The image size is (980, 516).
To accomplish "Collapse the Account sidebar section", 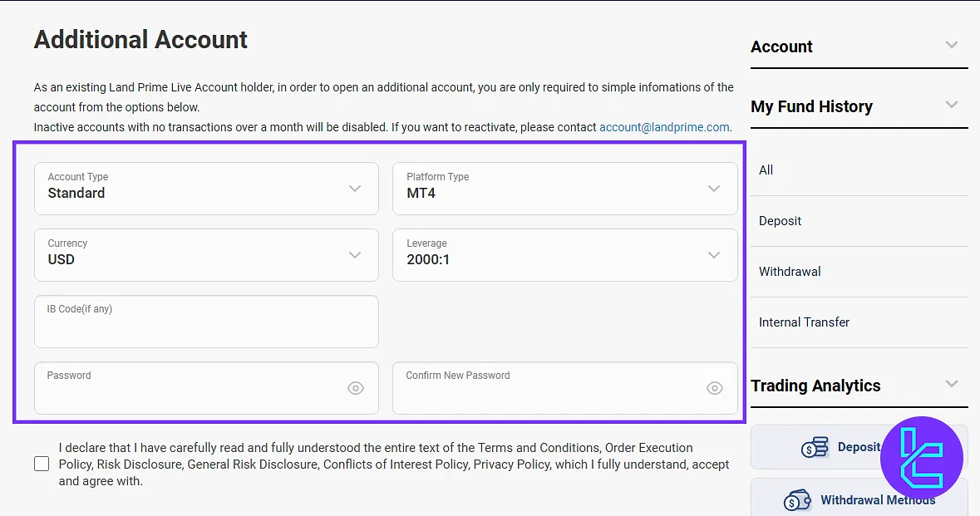I will tap(952, 46).
